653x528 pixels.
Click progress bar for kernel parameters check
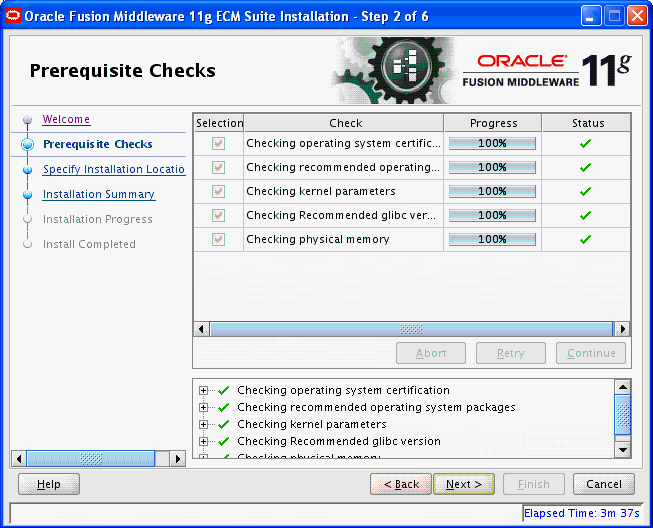click(492, 192)
